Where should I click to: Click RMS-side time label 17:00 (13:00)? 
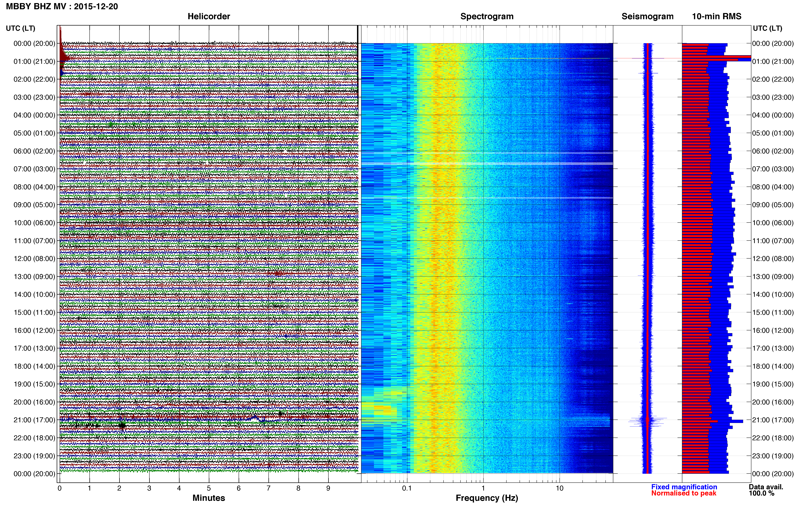coord(773,348)
